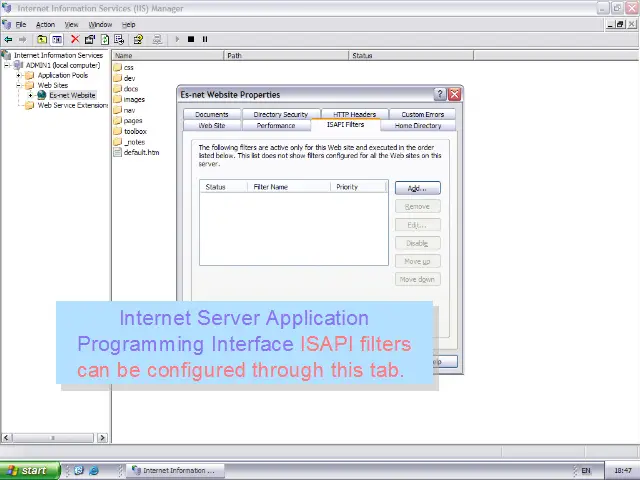Image resolution: width=640 pixels, height=480 pixels.
Task: Open Properties using the toolbar icon
Action: 90,39
